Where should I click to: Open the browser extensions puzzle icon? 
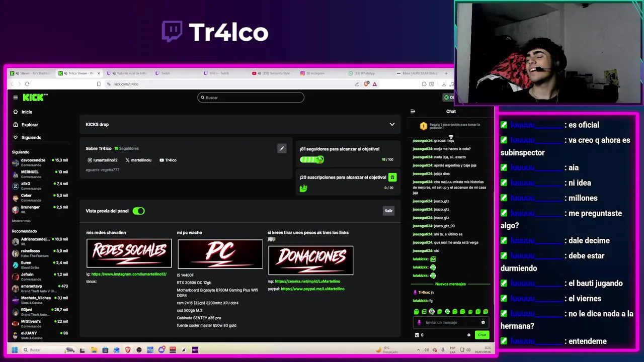[424, 84]
